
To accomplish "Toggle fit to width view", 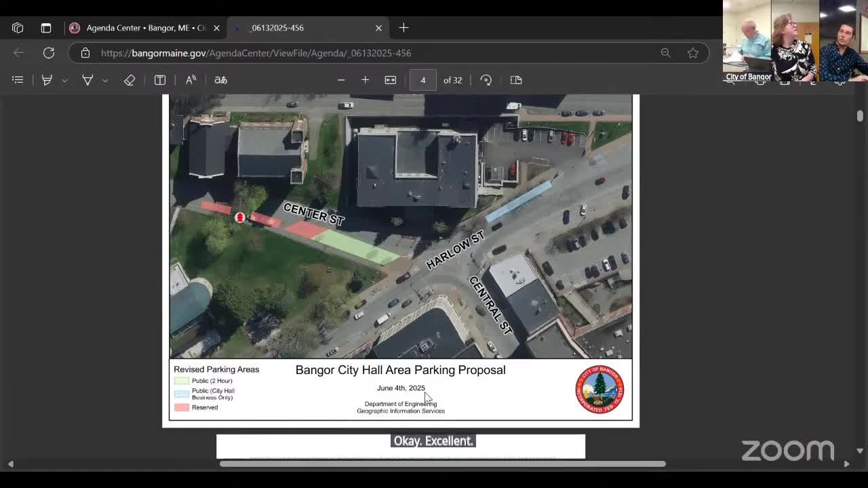I will point(391,80).
